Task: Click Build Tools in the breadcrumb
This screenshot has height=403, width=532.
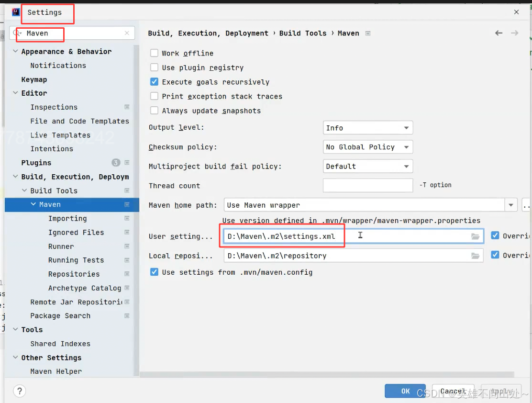Action: 303,34
